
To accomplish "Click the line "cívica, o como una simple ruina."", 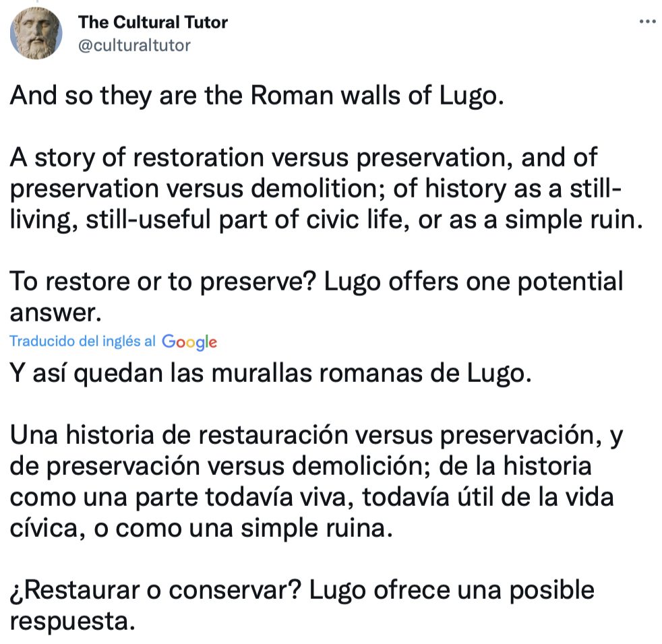I will 200,527.
